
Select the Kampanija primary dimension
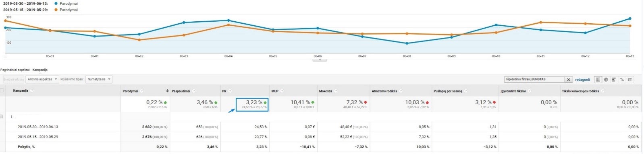(x=40, y=70)
